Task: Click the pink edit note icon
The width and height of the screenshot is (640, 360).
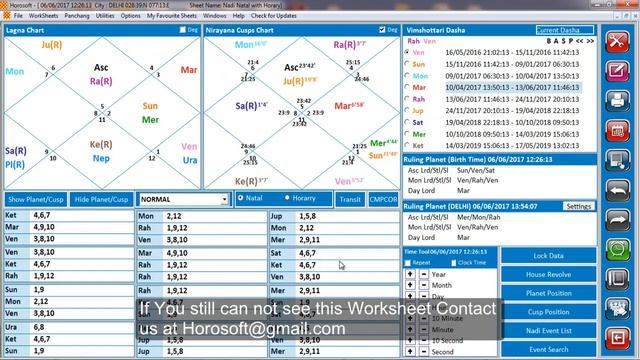Action: pos(617,71)
